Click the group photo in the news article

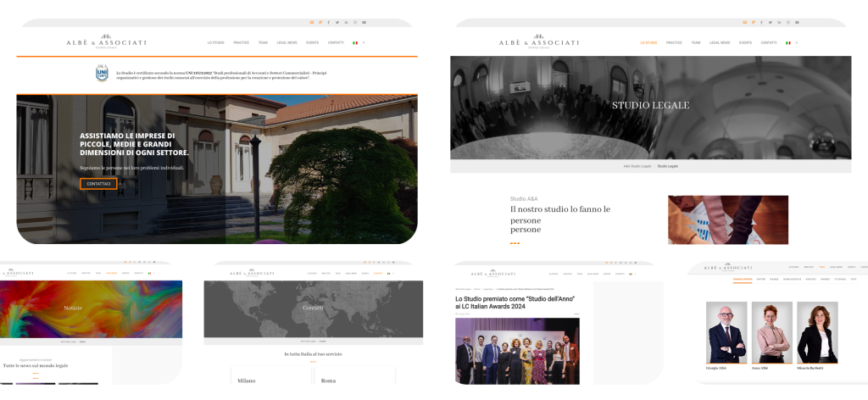click(x=518, y=351)
